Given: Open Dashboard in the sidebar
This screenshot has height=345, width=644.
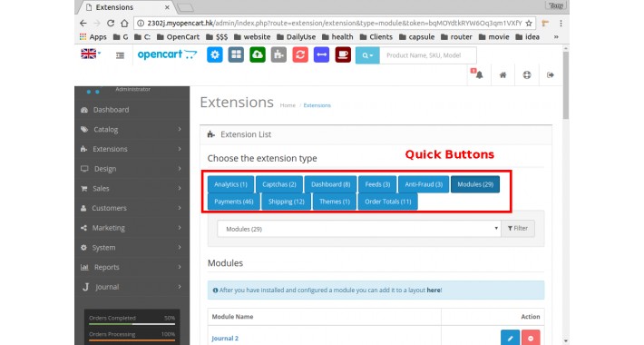Looking at the screenshot, I should click(x=132, y=110).
